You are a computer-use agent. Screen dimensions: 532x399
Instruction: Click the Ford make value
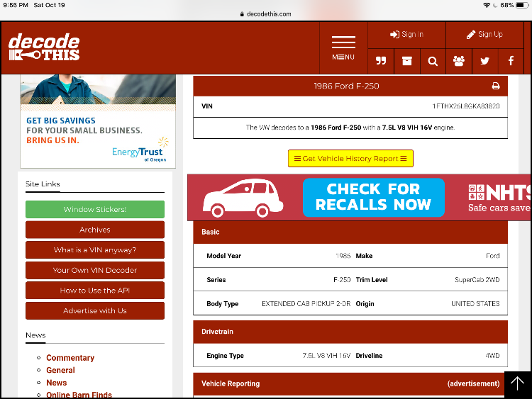493,256
